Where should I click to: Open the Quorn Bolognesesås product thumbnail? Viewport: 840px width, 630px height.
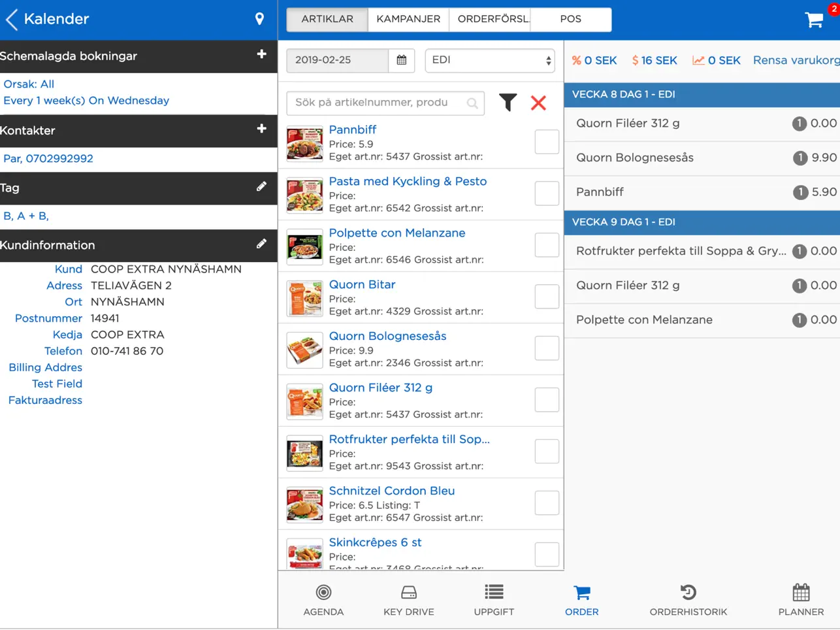click(304, 350)
